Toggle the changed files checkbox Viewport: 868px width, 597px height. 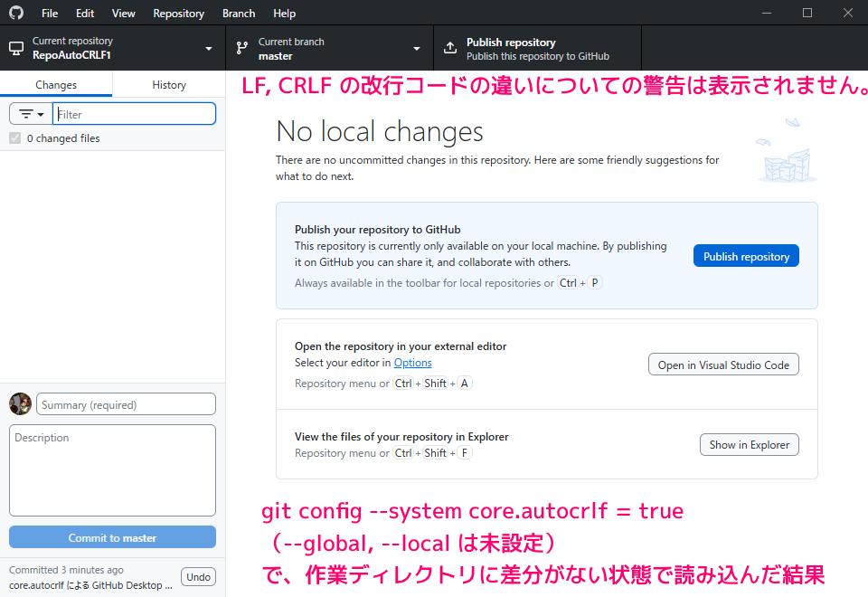click(x=14, y=138)
